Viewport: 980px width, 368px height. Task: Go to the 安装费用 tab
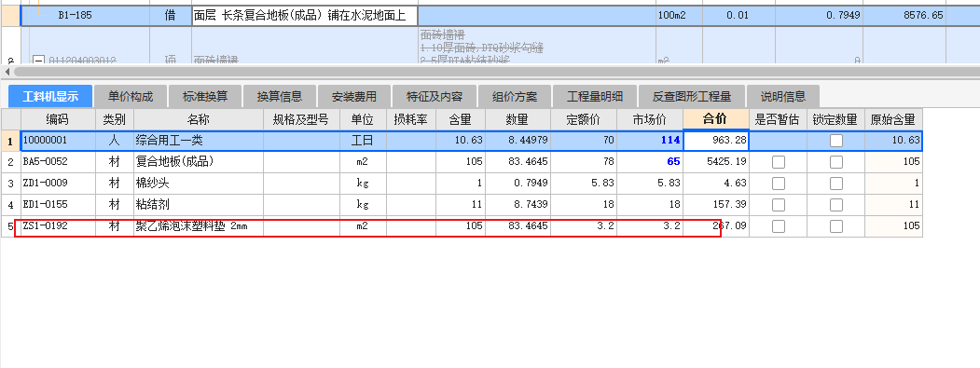pyautogui.click(x=353, y=97)
